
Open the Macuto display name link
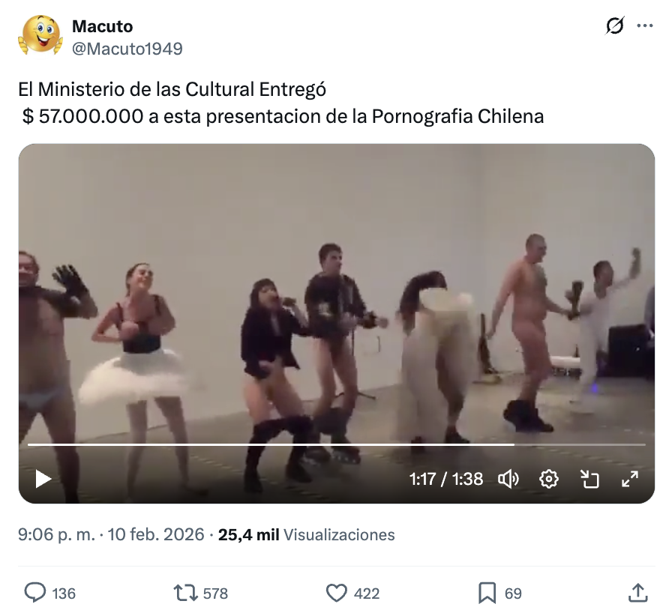(x=103, y=26)
